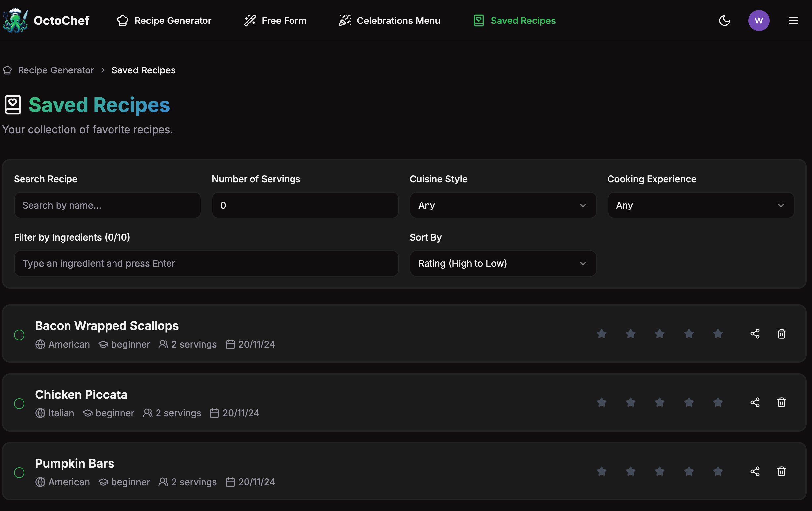Open the Cuisine Style dropdown
812x511 pixels.
[x=503, y=205]
